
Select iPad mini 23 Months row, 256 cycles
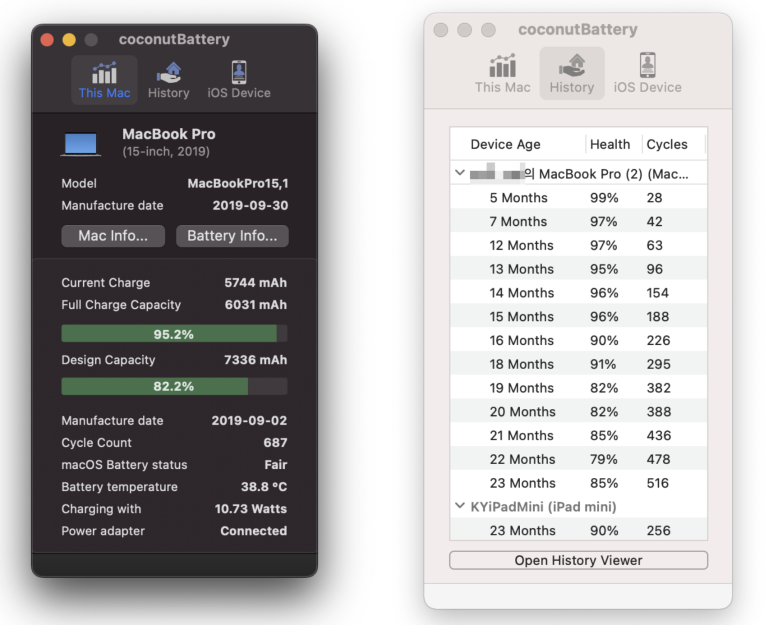point(578,530)
